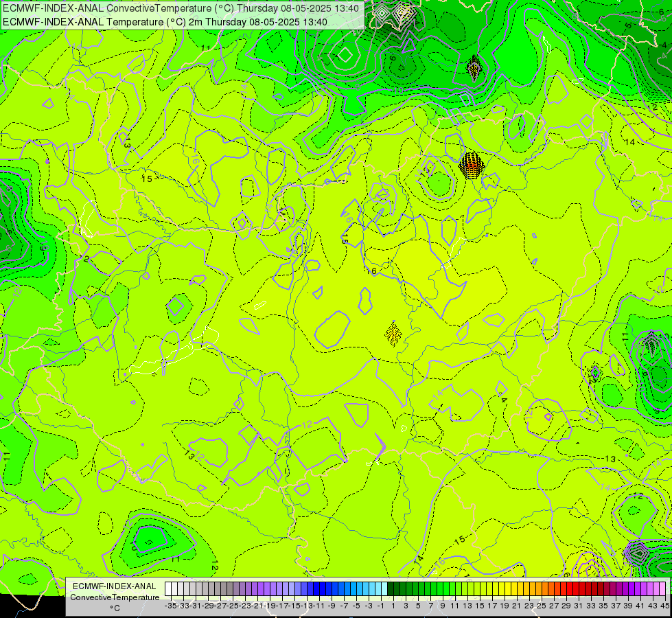The height and width of the screenshot is (618, 672).
Task: Click legend scale value 35
Action: pos(603,606)
